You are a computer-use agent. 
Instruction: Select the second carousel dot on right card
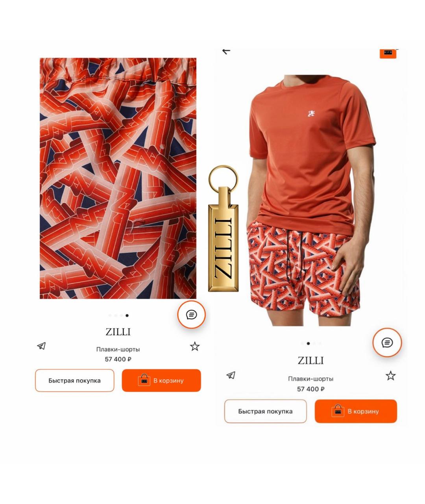pyautogui.click(x=308, y=343)
